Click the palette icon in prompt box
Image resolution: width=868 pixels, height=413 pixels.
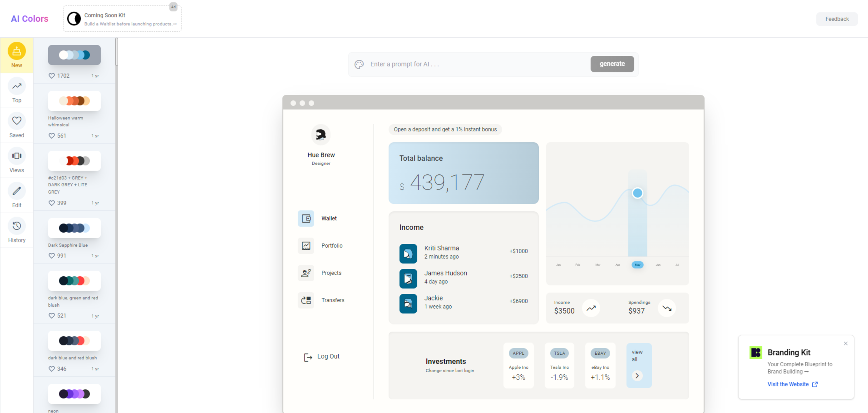359,64
